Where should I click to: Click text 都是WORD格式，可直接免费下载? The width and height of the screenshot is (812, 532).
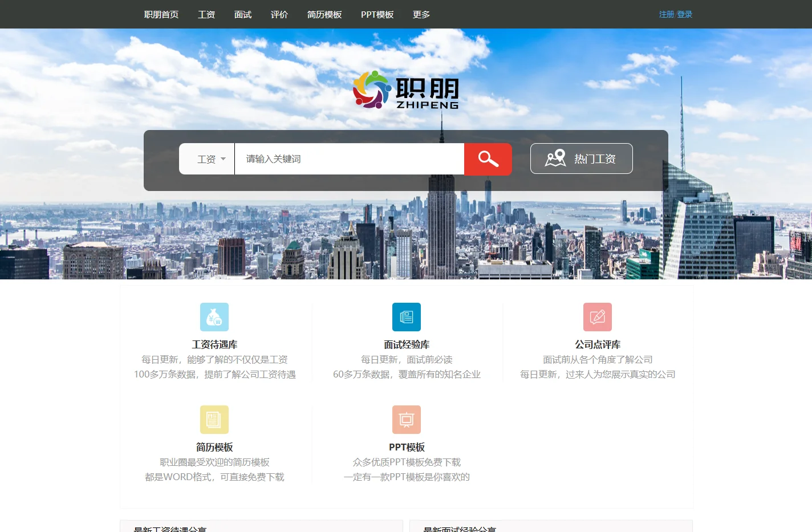tap(214, 477)
